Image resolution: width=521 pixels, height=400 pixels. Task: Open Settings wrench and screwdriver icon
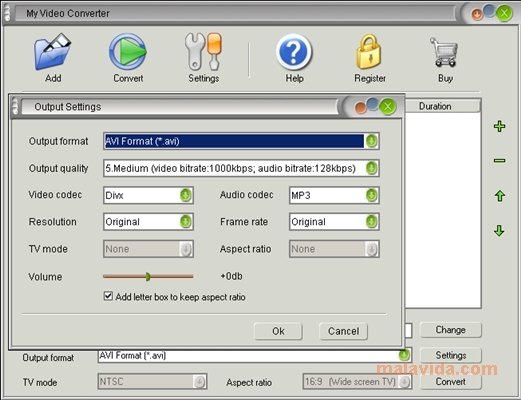pos(203,51)
